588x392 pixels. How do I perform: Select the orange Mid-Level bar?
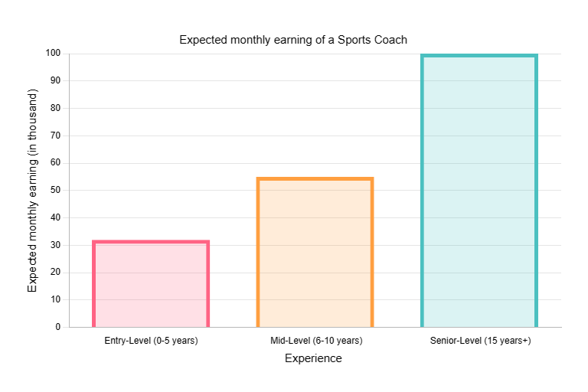[315, 253]
